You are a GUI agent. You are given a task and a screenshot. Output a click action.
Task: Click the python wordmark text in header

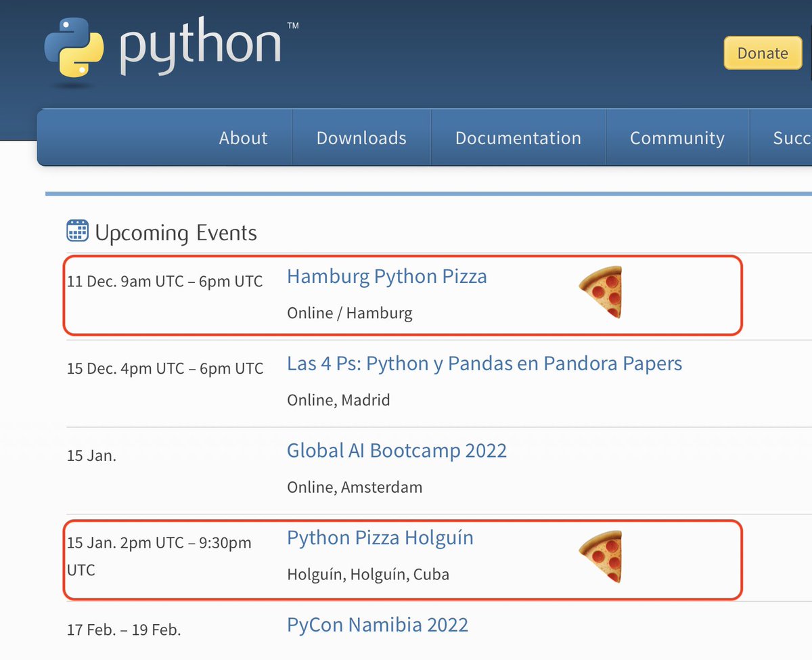(x=201, y=46)
